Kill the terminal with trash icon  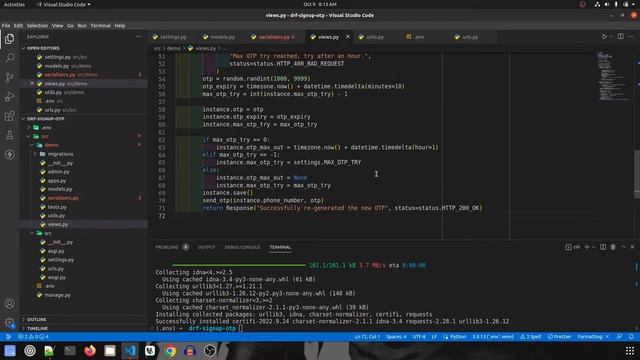[x=613, y=247]
